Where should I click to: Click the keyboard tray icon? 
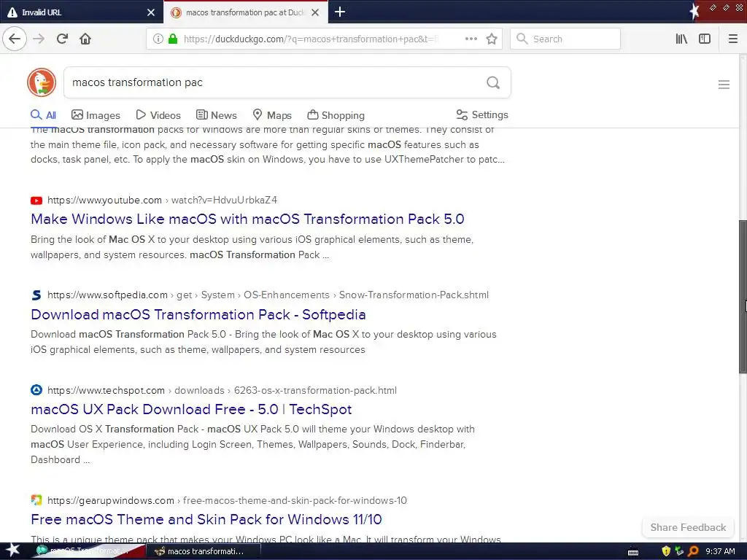[x=633, y=553]
